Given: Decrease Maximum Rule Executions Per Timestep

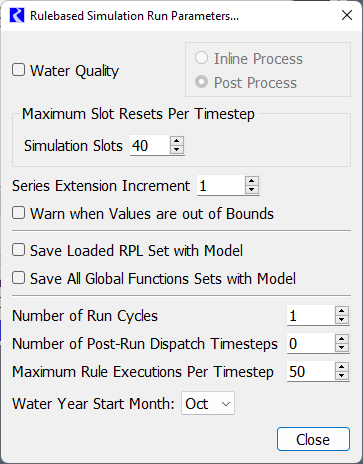Looking at the screenshot, I should 342,376.
